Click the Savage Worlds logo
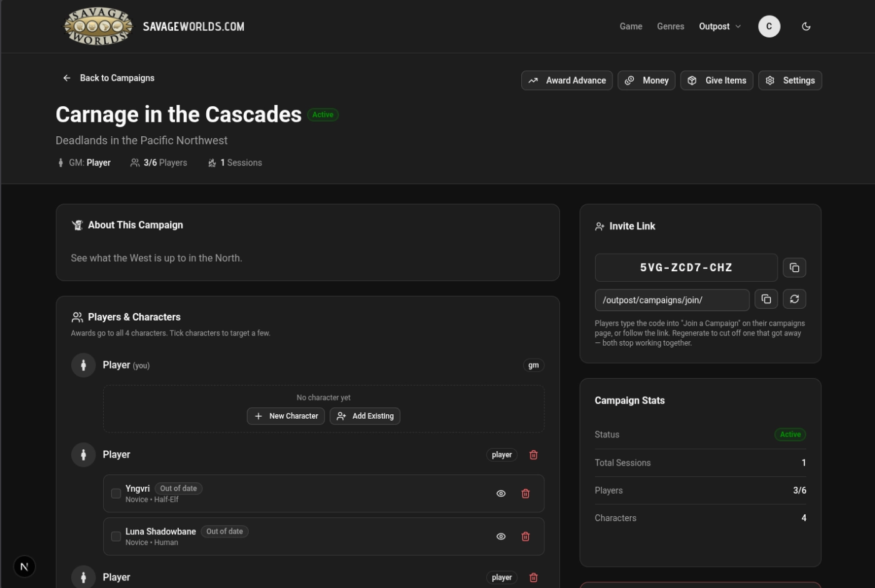Viewport: 875px width, 588px height. pos(98,26)
